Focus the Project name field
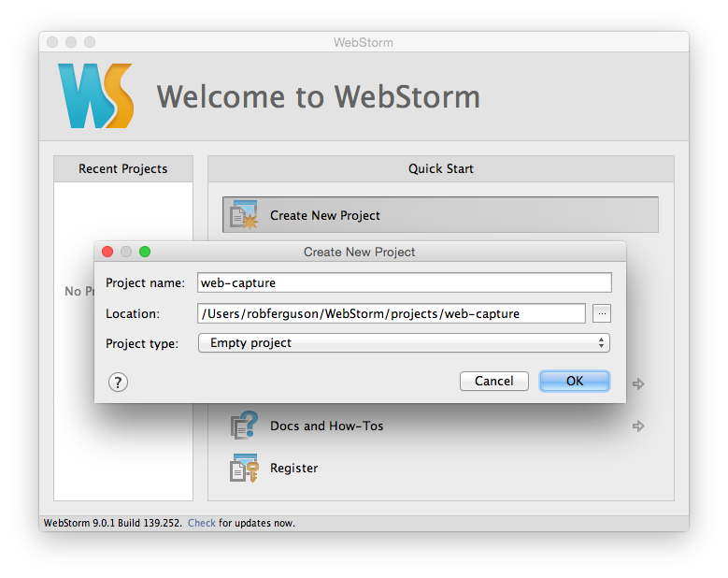 405,282
